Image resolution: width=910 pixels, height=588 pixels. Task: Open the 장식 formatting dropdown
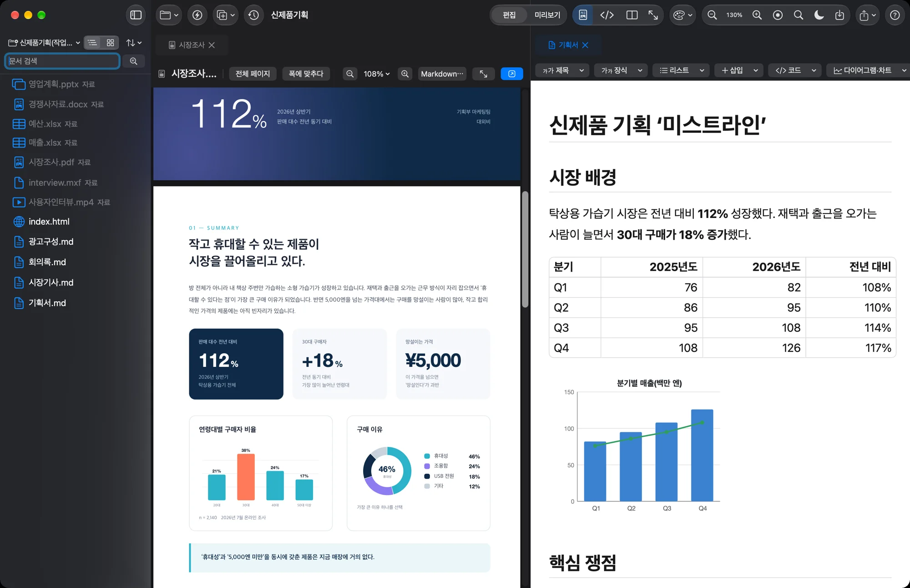(x=622, y=70)
